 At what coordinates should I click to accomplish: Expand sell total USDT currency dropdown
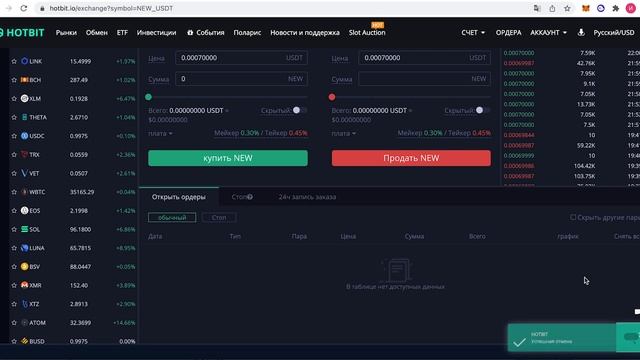click(410, 111)
